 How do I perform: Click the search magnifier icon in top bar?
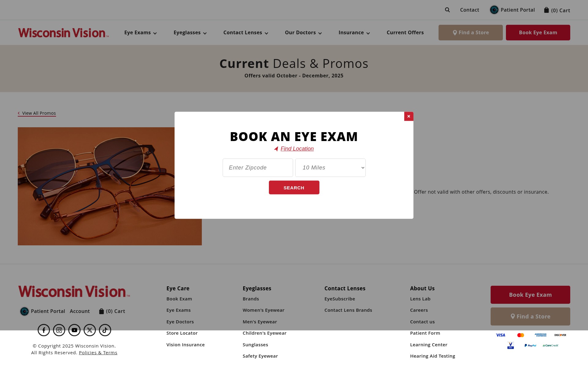(447, 10)
